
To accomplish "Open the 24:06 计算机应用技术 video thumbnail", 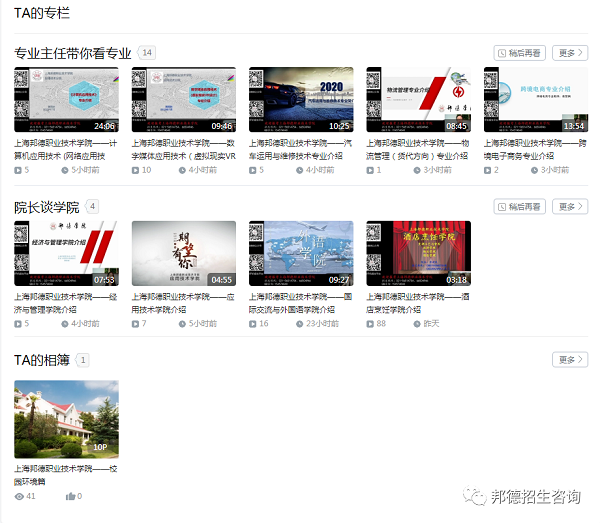I will click(66, 100).
